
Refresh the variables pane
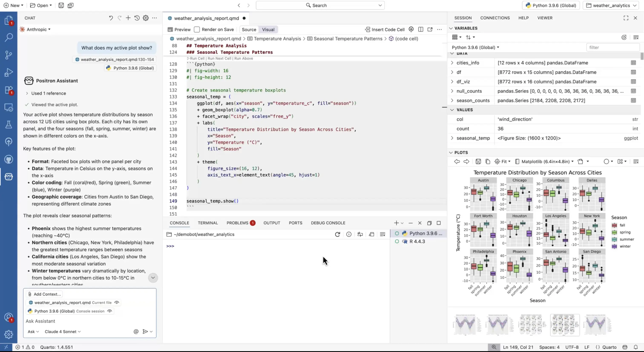coord(624,37)
